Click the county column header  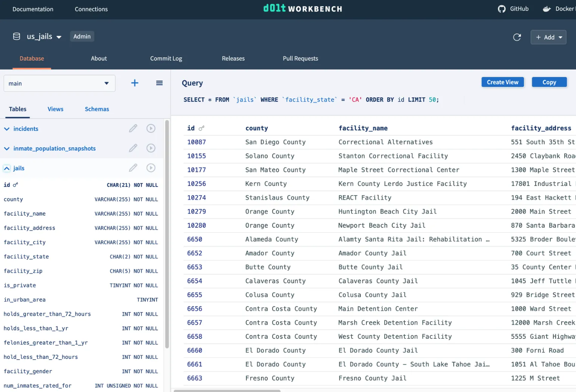click(257, 128)
